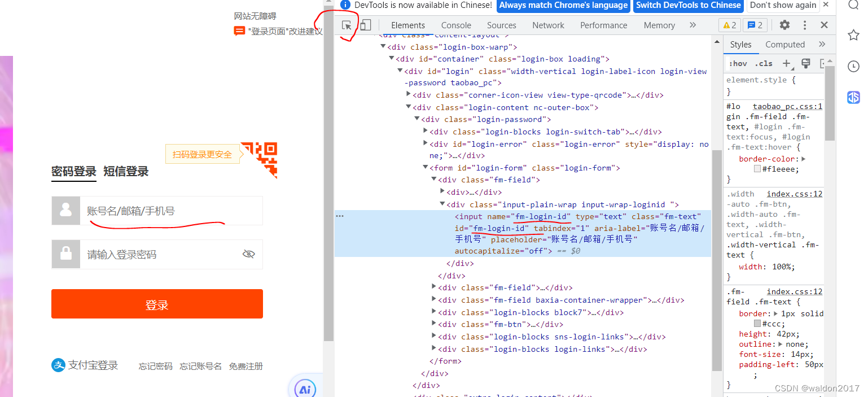Click Switch DevTools to Chinese button
The height and width of the screenshot is (397, 868).
(x=689, y=5)
